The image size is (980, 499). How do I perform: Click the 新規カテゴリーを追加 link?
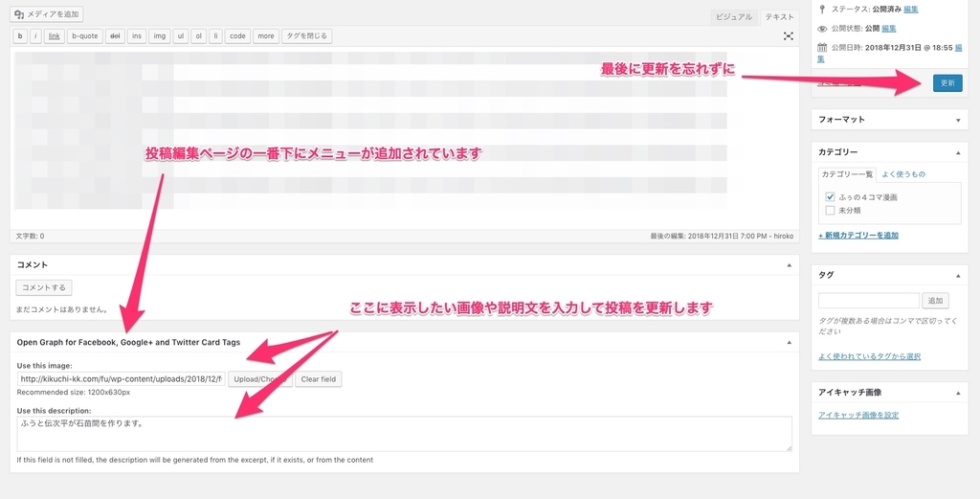point(858,236)
